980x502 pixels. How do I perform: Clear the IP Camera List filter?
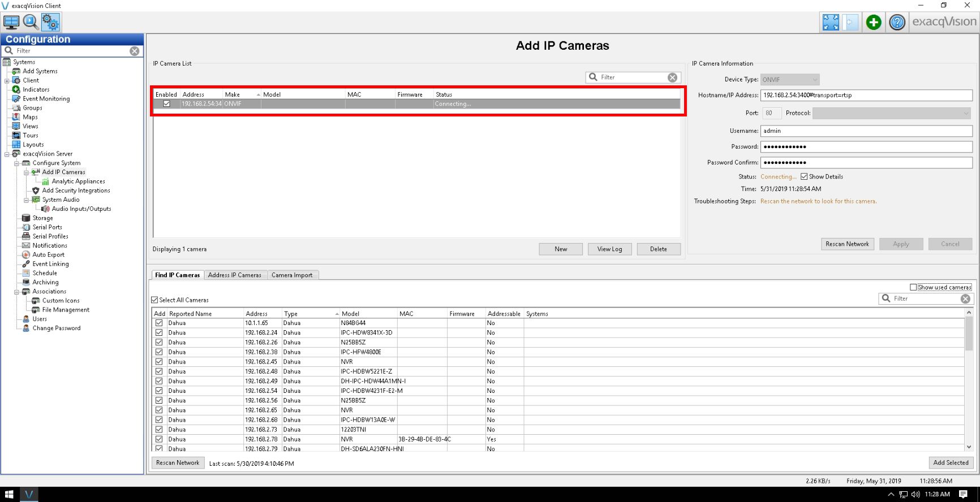(x=672, y=77)
